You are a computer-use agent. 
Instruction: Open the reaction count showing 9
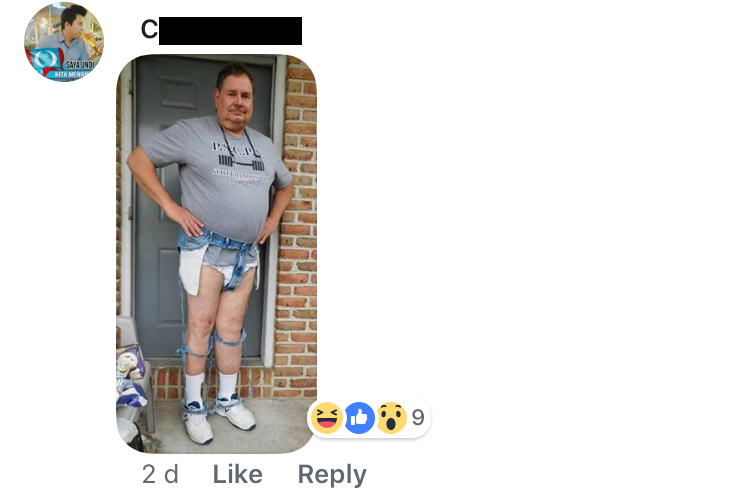coord(418,418)
